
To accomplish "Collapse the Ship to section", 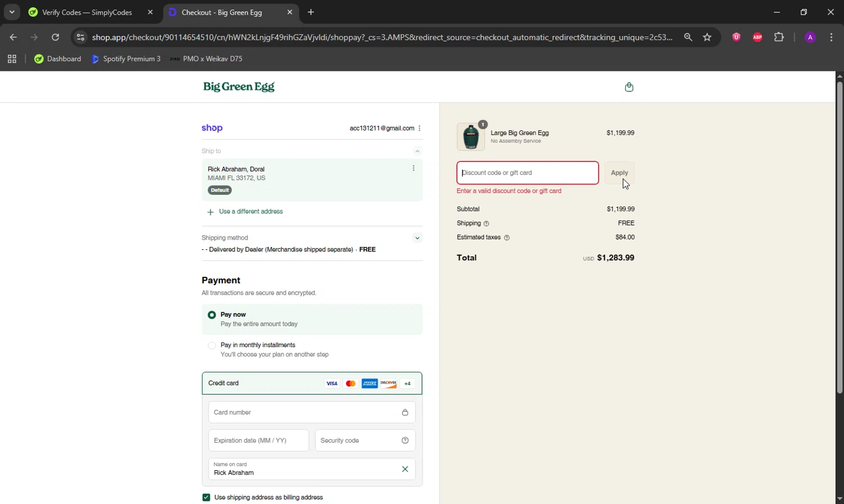I will [417, 151].
